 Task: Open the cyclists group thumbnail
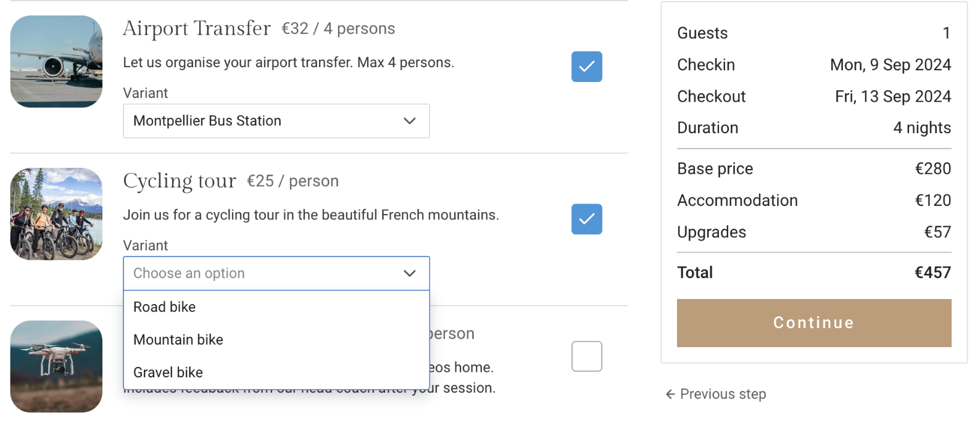tap(56, 214)
